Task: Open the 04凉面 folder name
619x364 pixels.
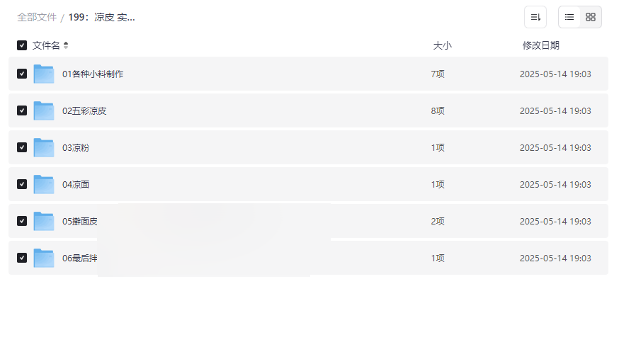Action: click(x=76, y=184)
